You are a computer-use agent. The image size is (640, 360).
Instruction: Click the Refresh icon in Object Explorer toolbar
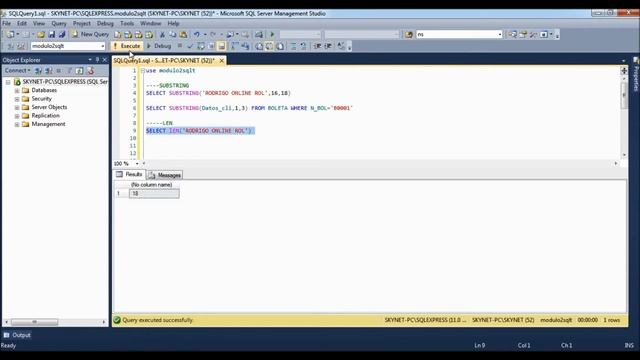point(79,71)
